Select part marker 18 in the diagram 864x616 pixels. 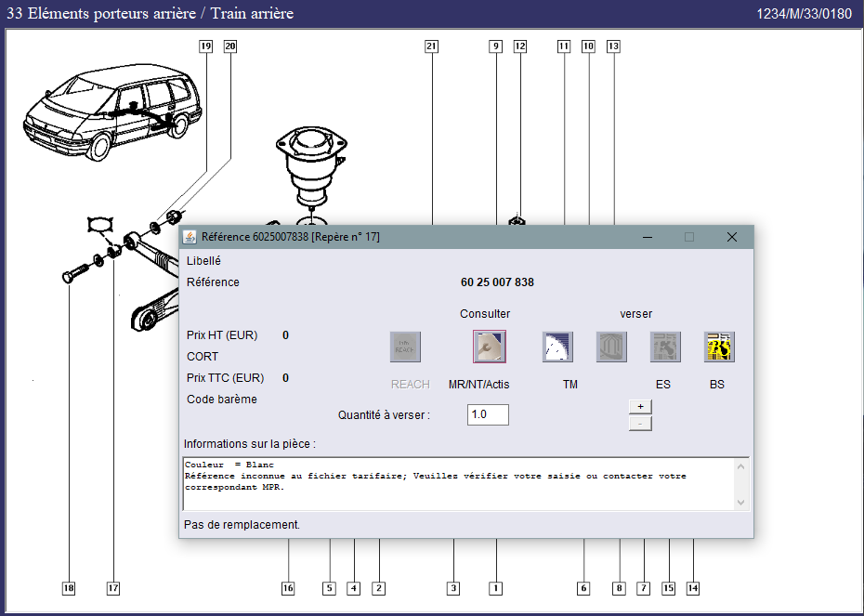69,588
